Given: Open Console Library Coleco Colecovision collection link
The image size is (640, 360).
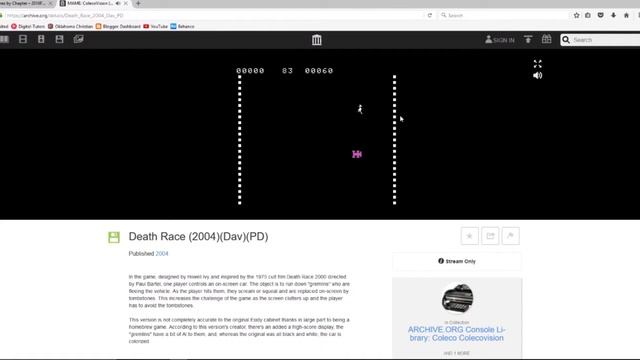Looking at the screenshot, I should [457, 333].
